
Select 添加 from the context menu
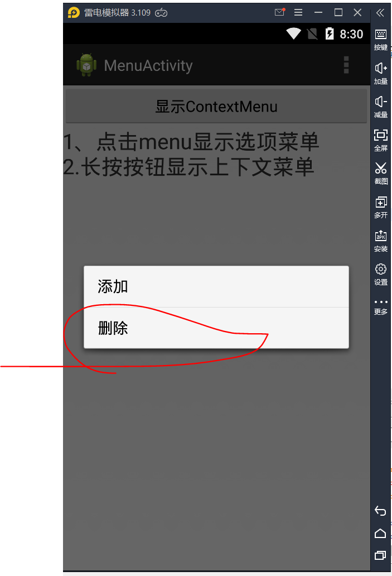pyautogui.click(x=216, y=286)
